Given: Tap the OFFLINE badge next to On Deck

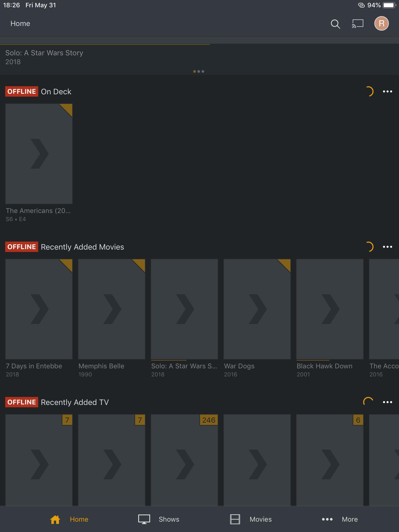Looking at the screenshot, I should pos(22,91).
